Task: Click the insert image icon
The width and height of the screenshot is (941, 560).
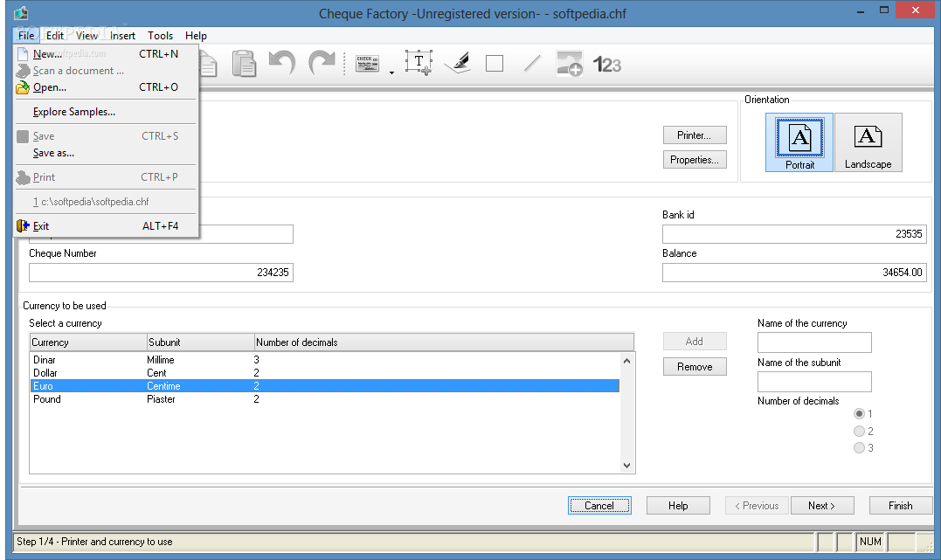Action: 569,63
